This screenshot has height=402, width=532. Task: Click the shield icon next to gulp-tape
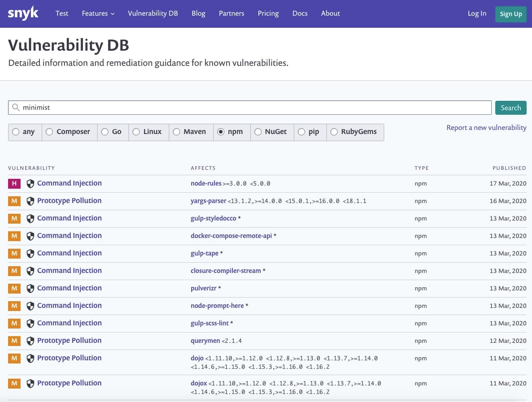(x=30, y=253)
